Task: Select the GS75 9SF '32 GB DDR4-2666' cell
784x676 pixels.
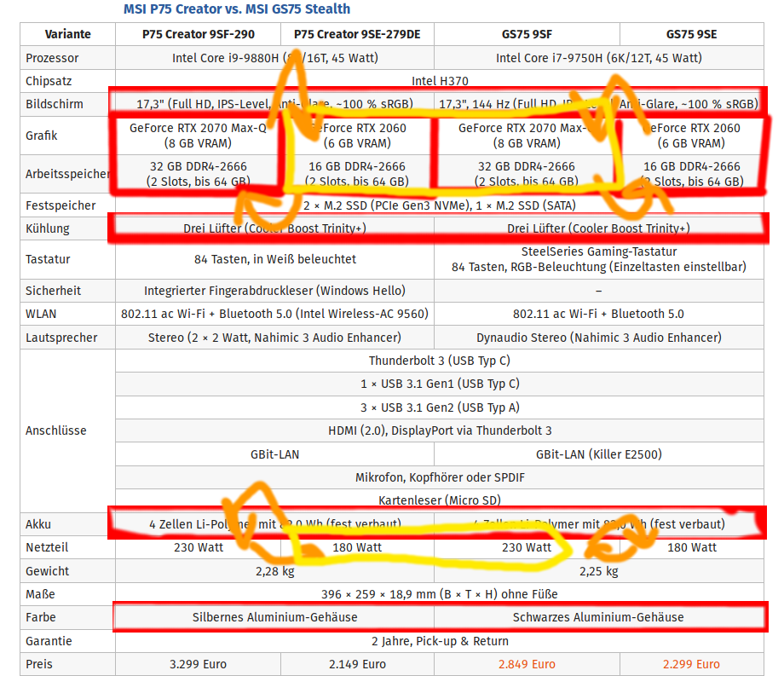Action: tap(527, 174)
